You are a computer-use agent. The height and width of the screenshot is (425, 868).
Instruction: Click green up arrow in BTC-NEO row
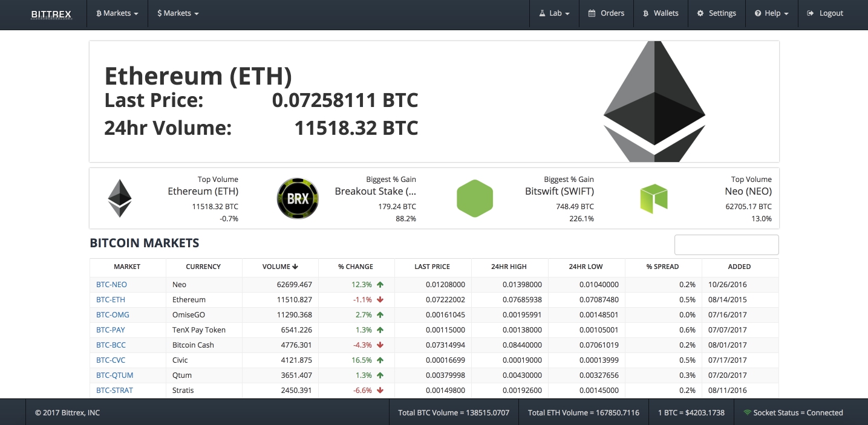(380, 284)
